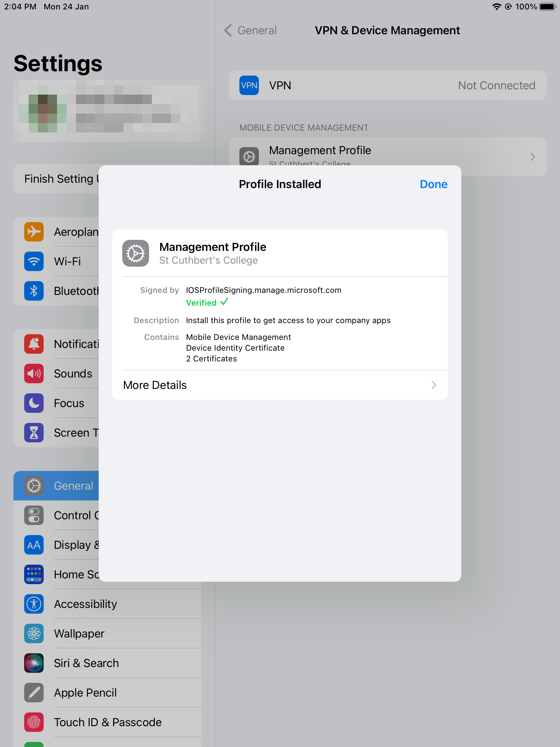Image resolution: width=560 pixels, height=747 pixels.
Task: Open Wi-Fi settings icon
Action: pos(34,261)
